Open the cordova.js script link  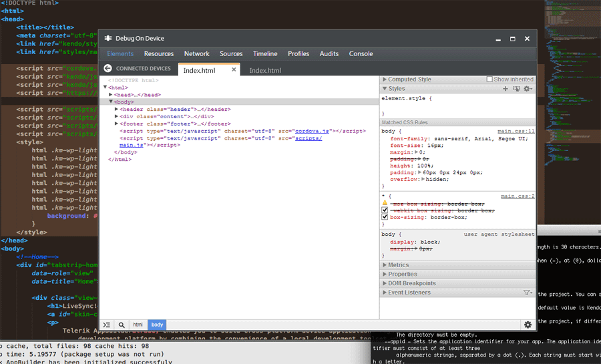(312, 131)
